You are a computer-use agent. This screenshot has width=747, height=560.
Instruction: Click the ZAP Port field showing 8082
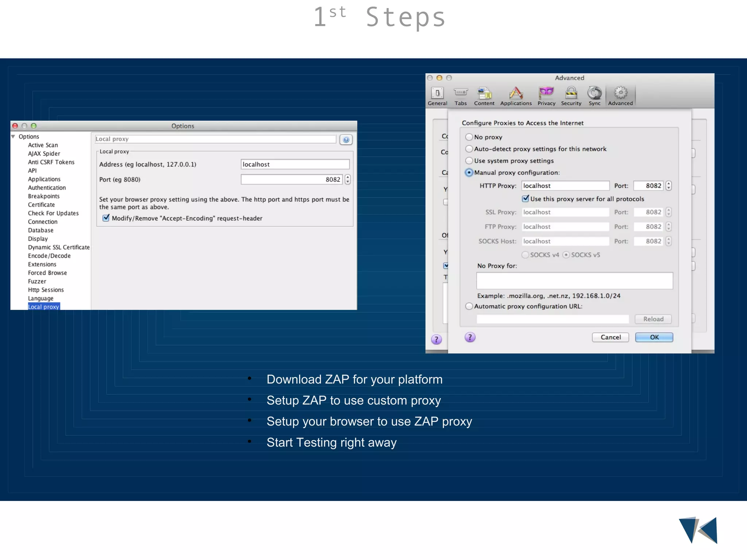coord(292,179)
